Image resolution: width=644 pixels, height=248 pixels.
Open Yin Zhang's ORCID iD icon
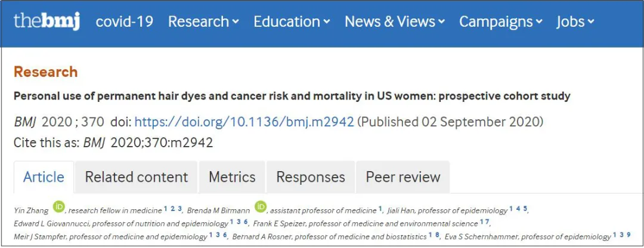click(58, 207)
